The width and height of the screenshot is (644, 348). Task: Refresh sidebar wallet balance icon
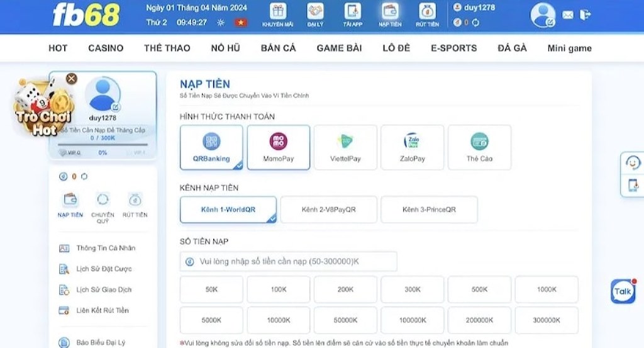(x=84, y=176)
